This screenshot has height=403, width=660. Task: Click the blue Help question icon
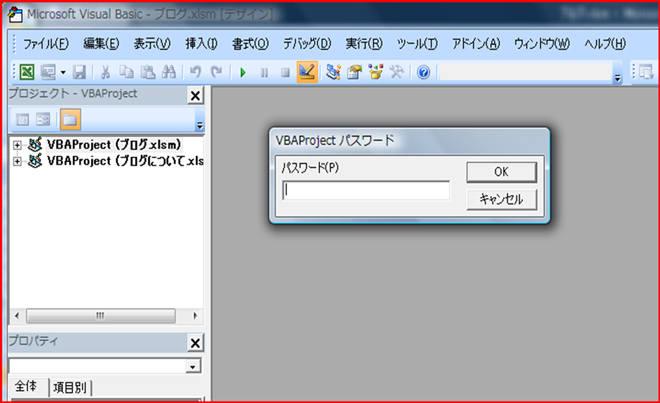tap(423, 72)
